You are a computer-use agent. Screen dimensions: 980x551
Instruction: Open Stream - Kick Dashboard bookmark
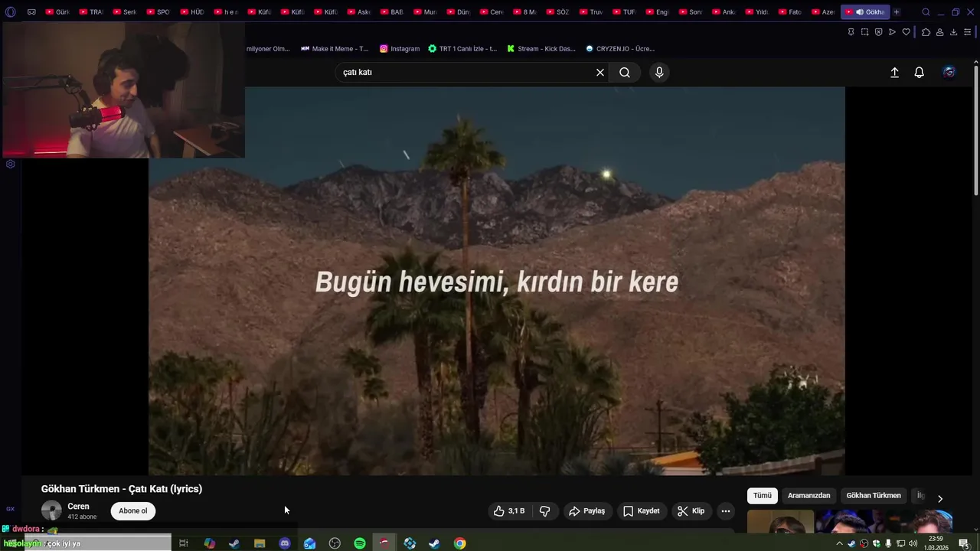coord(541,49)
